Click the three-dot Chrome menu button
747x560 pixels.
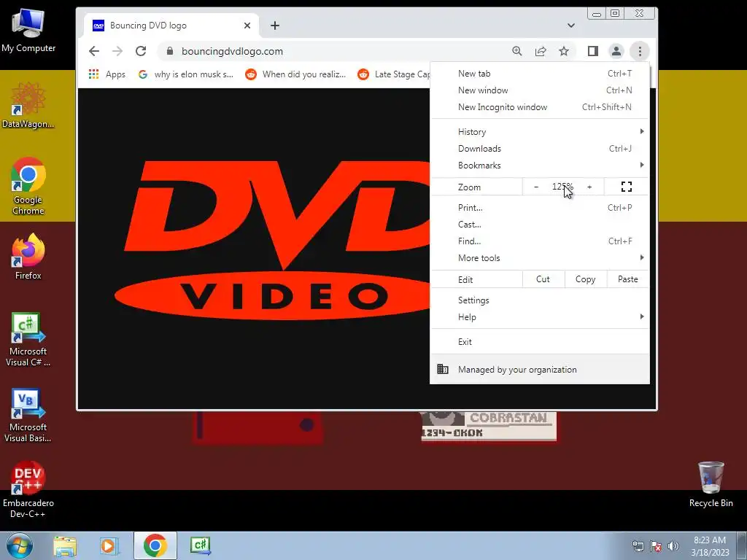(639, 51)
